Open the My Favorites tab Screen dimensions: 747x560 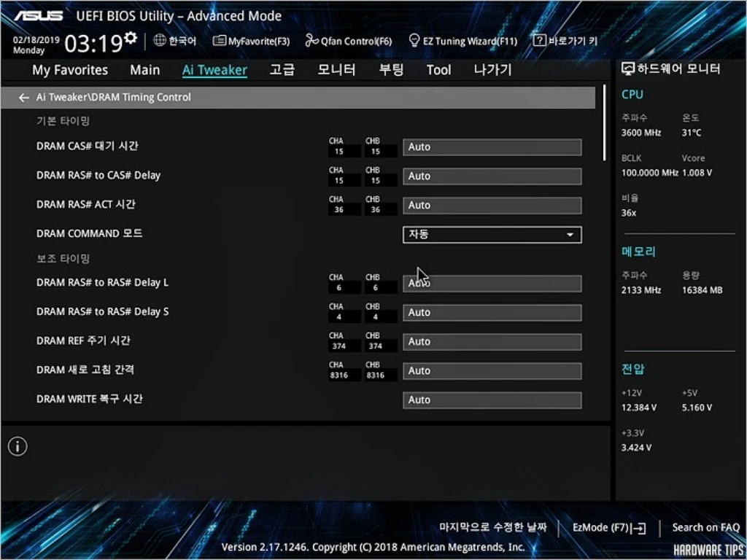(70, 70)
